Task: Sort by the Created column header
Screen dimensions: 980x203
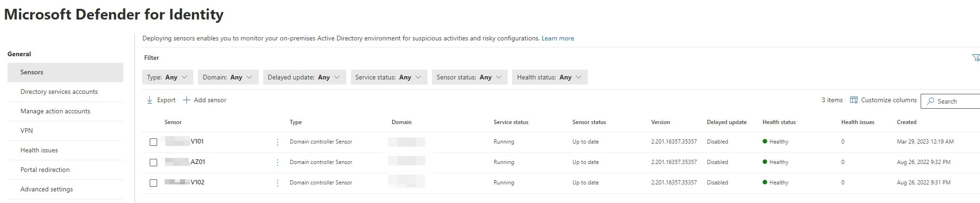Action: 907,122
